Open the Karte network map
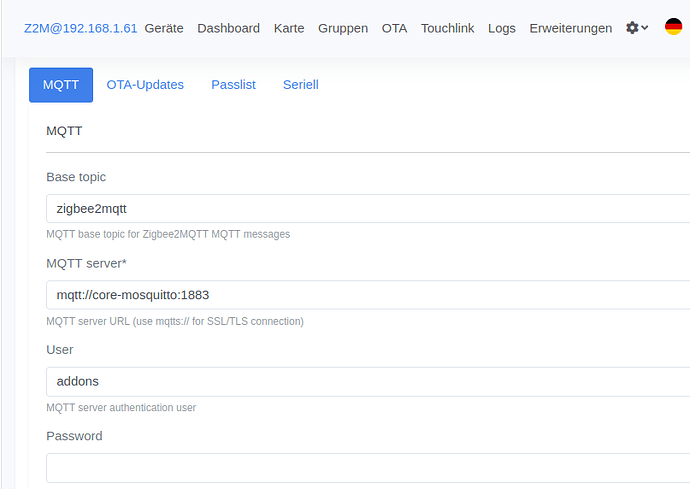 [289, 28]
